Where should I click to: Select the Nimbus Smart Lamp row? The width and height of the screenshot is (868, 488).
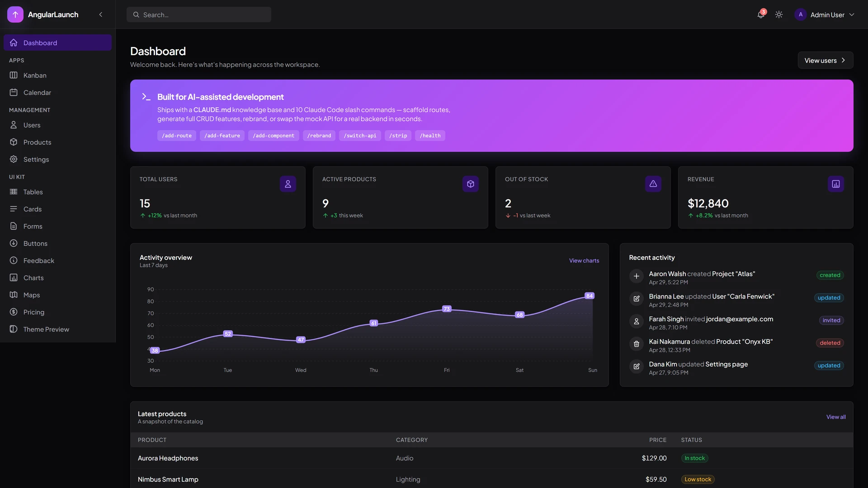tap(492, 479)
